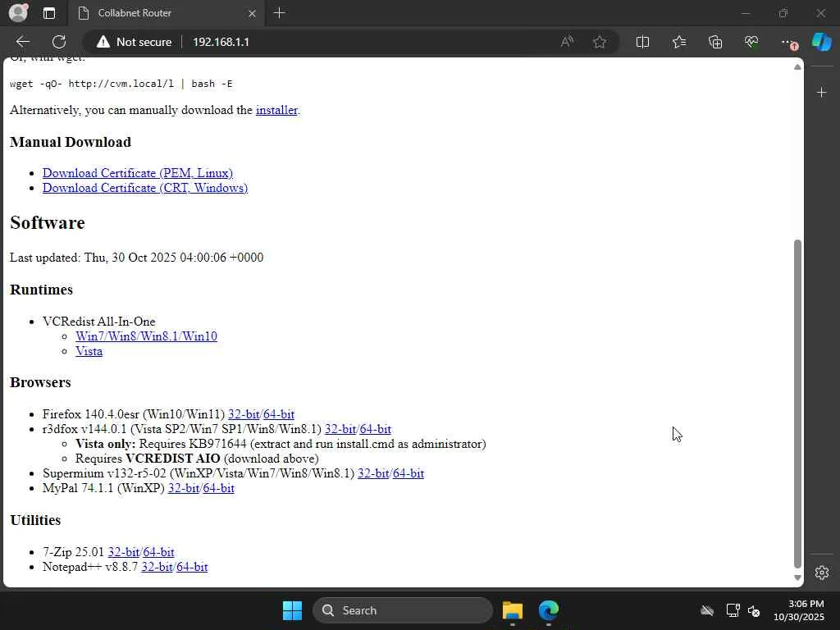This screenshot has width=840, height=630.
Task: Click the network display tray icon
Action: tap(733, 610)
